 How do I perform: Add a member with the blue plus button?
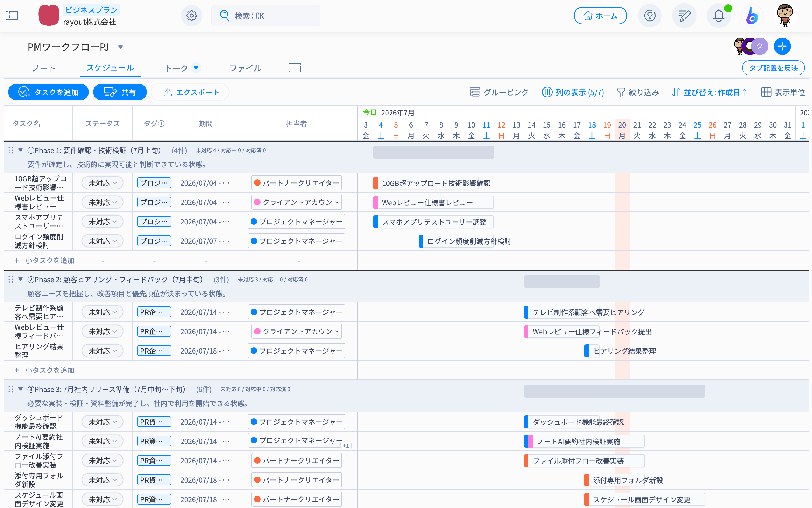coord(782,46)
